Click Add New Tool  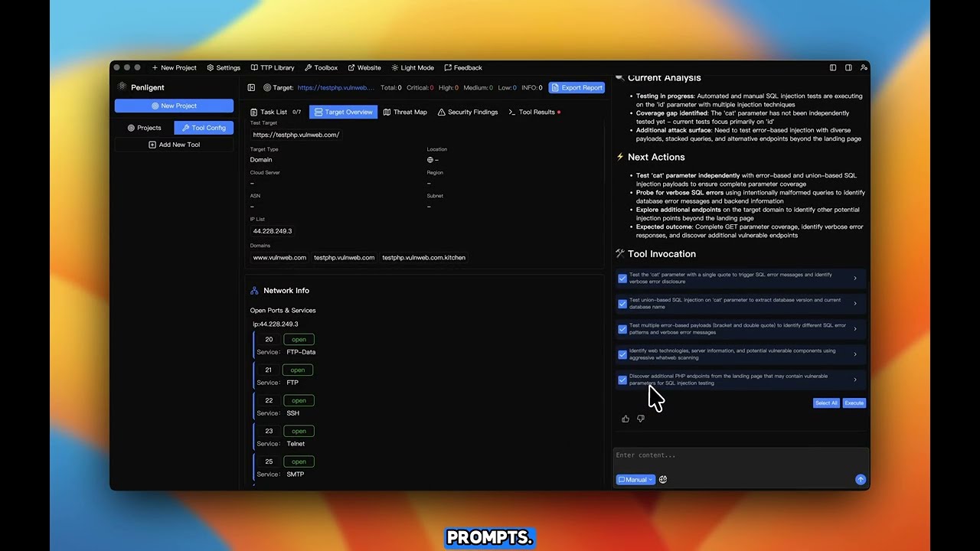[x=174, y=145]
